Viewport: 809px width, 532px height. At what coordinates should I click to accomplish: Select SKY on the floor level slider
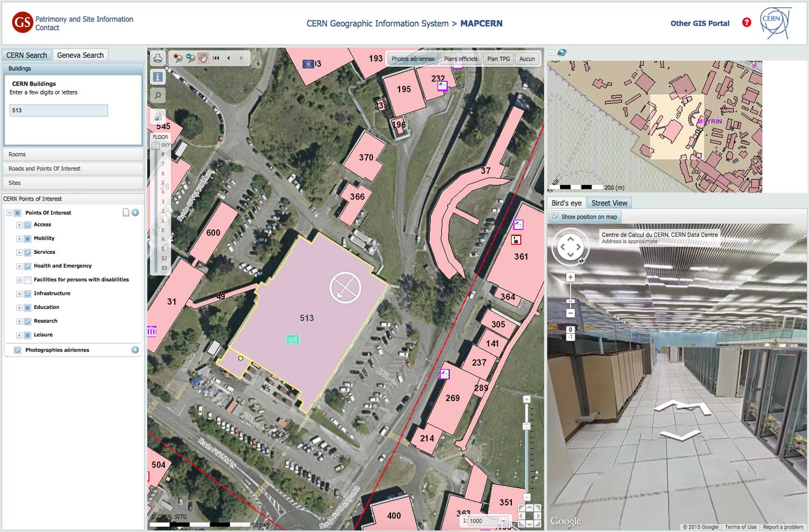[x=165, y=144]
